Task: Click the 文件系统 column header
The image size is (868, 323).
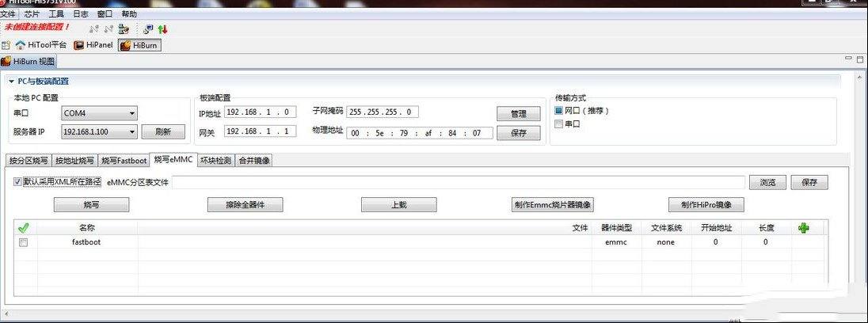Action: [x=667, y=227]
